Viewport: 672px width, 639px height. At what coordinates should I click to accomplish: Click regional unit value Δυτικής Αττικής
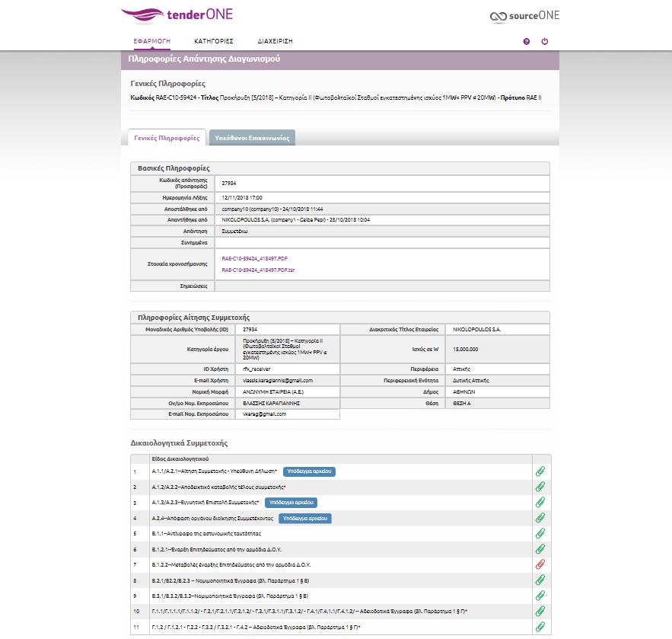coord(470,380)
